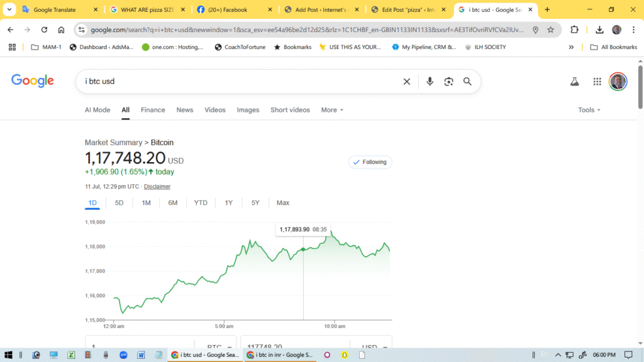Show Chrome downloads
This screenshot has height=362, width=644.
click(x=599, y=30)
